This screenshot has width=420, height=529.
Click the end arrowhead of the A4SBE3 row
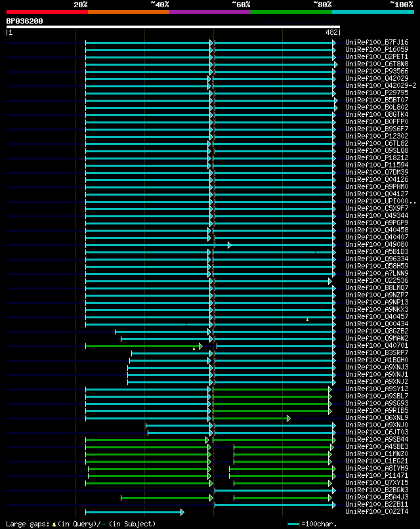coord(332,448)
